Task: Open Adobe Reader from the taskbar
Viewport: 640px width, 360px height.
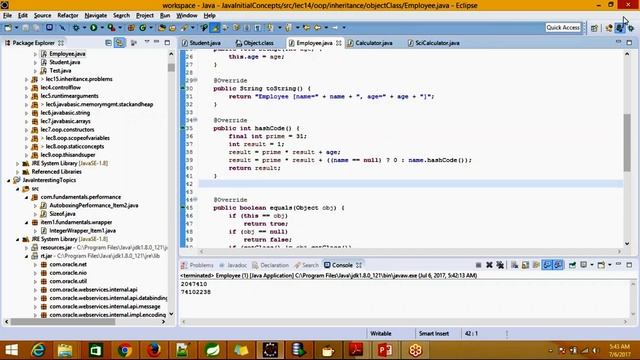Action: point(356,350)
